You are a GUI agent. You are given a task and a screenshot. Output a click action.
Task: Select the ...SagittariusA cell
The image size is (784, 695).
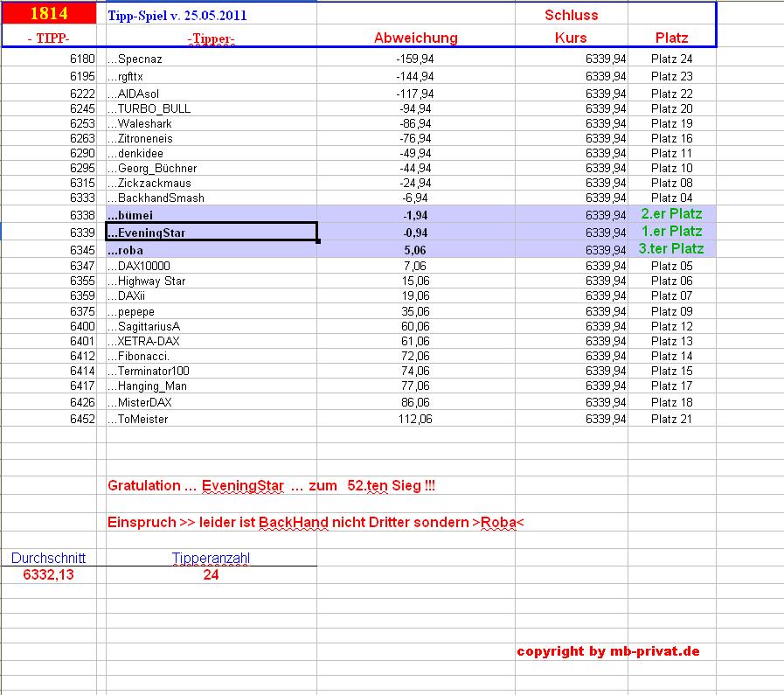point(211,326)
